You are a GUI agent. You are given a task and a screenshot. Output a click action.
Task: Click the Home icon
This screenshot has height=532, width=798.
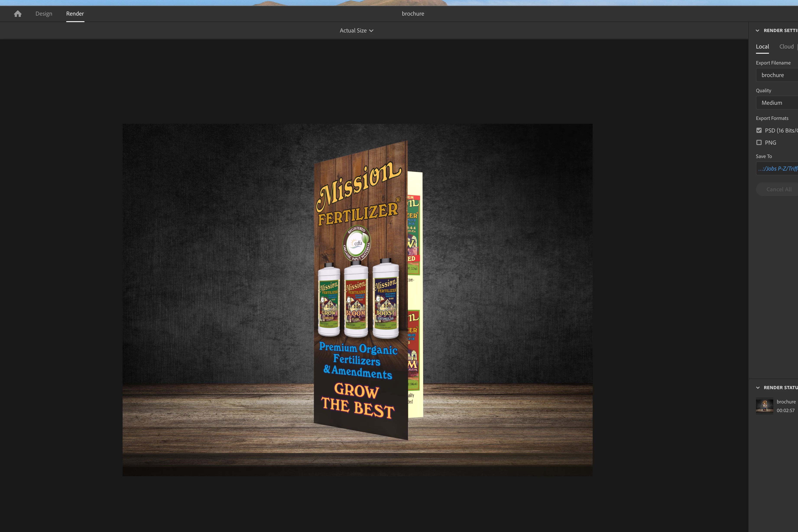(18, 14)
